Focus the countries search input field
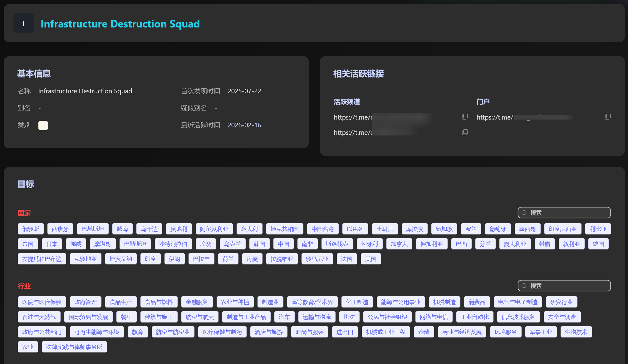628x364 pixels. pyautogui.click(x=568, y=213)
